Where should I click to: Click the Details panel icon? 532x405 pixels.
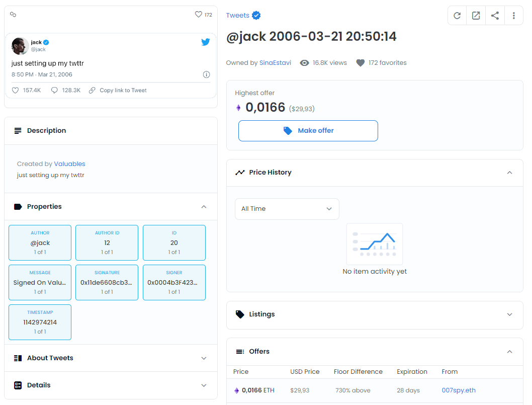tap(18, 385)
